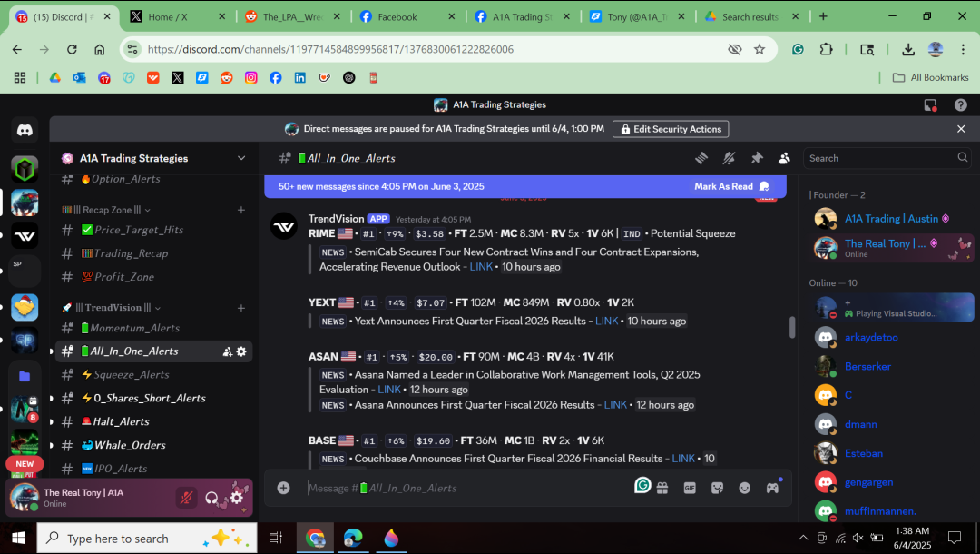Select member Esteban
The image size is (980, 554).
pos(891,453)
